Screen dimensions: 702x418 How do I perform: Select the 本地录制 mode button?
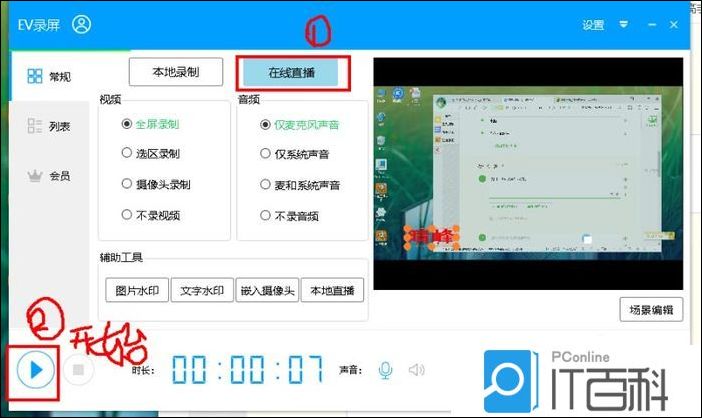176,72
